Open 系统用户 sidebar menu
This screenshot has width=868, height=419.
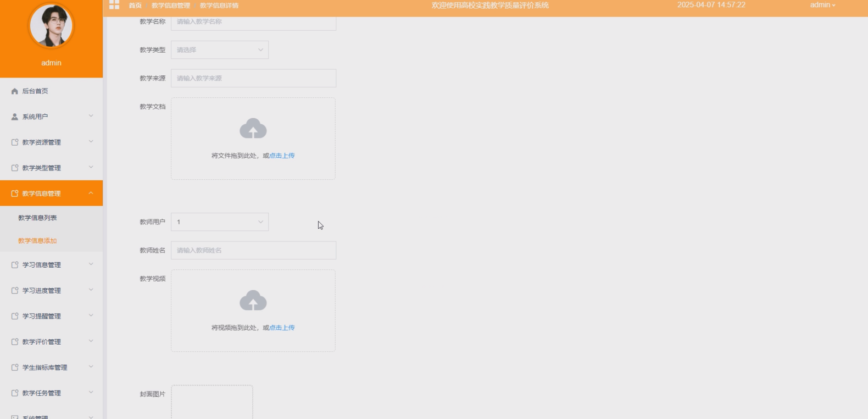pos(51,117)
